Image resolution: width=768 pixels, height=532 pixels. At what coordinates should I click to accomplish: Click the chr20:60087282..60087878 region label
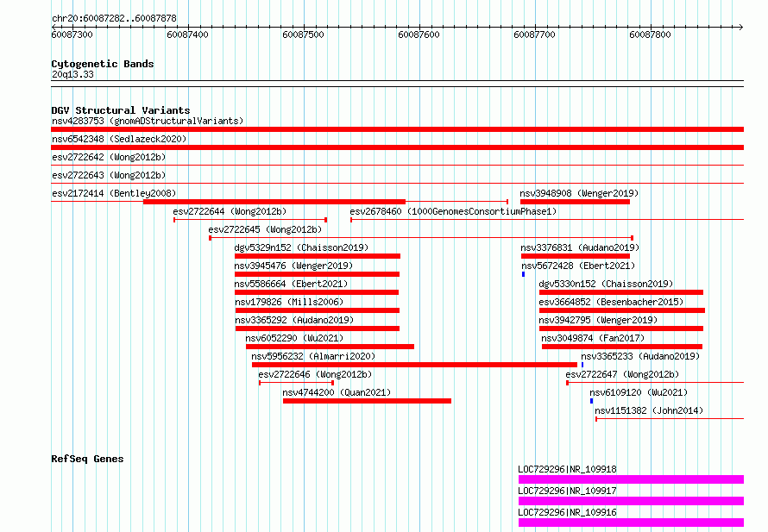(x=114, y=18)
